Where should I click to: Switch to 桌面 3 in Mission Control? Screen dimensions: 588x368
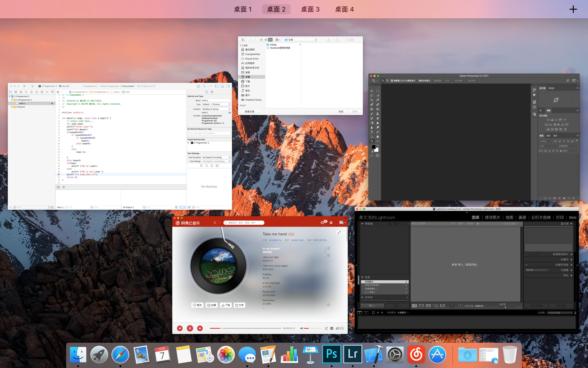coord(310,9)
